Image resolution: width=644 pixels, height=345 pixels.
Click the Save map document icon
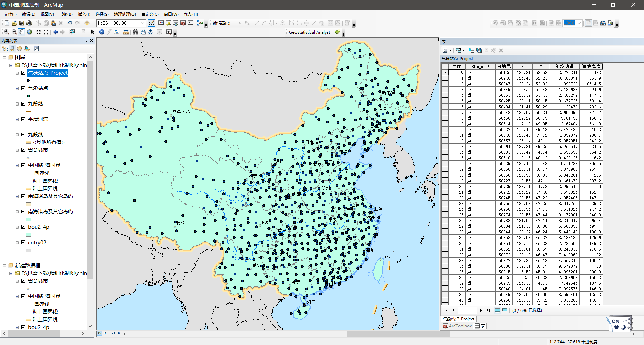click(22, 23)
